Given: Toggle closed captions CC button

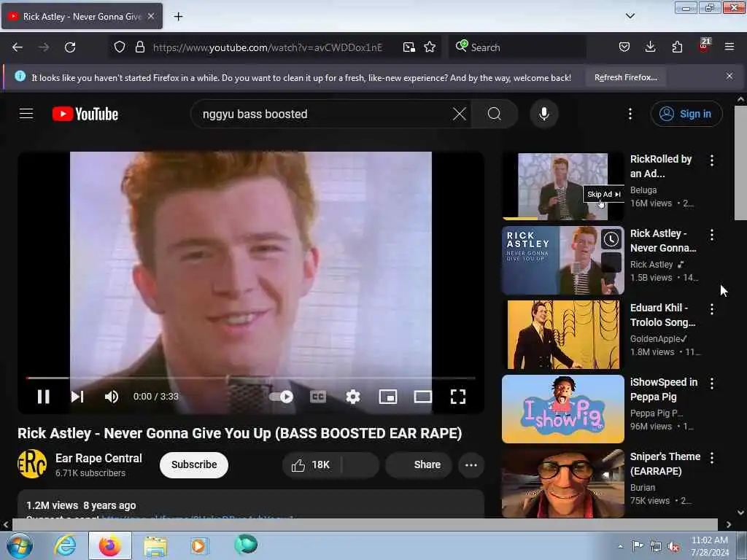Looking at the screenshot, I should coord(318,397).
